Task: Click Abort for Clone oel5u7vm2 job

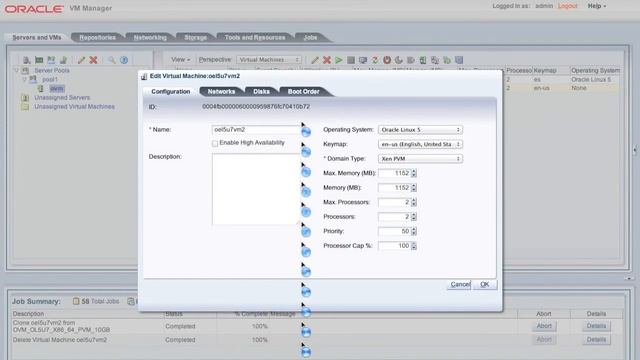Action: [544, 326]
